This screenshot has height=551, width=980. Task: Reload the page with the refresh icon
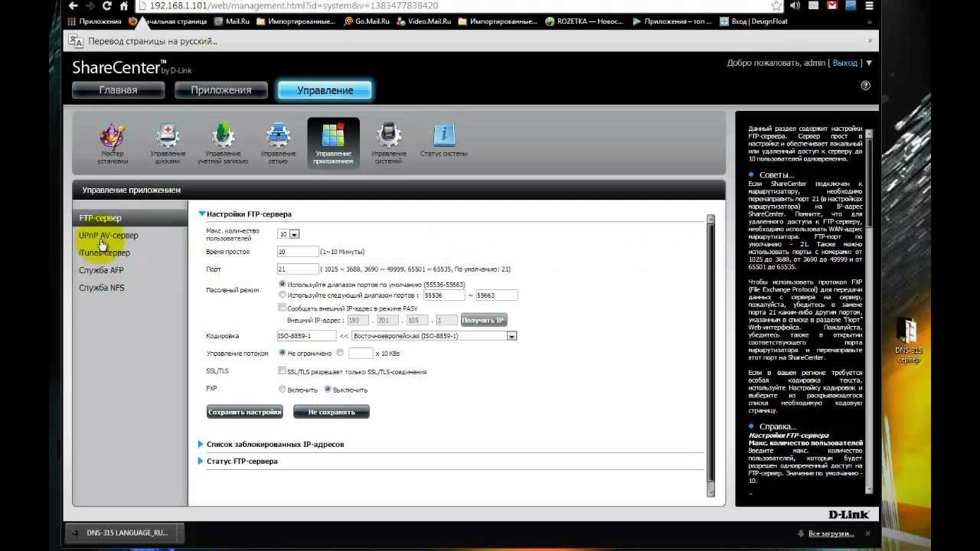coord(107,5)
